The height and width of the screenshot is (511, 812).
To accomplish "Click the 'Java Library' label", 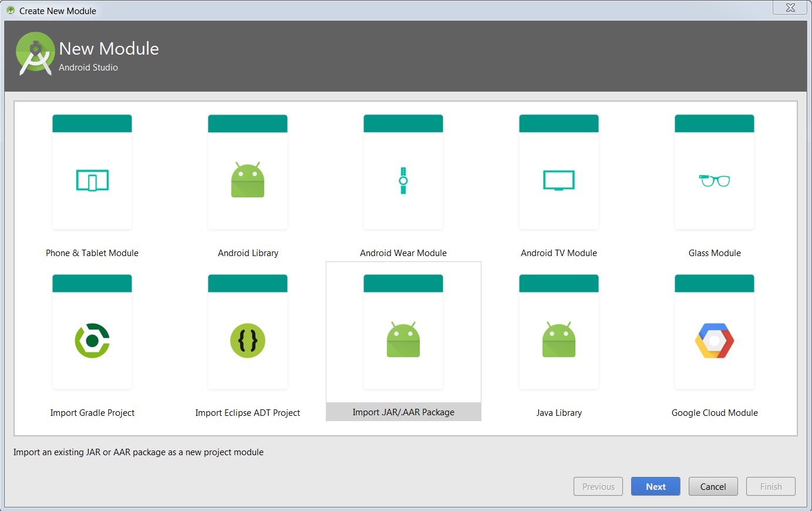I will click(559, 413).
